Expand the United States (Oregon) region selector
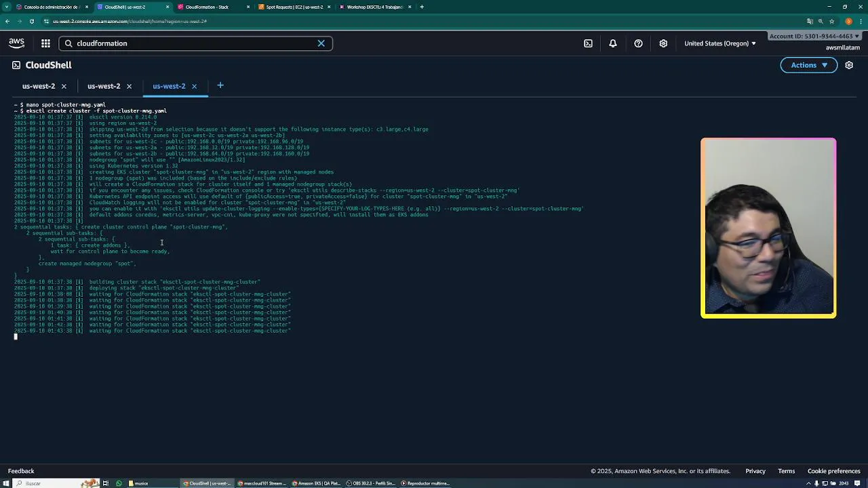Screen dimensions: 868x488 point(719,43)
